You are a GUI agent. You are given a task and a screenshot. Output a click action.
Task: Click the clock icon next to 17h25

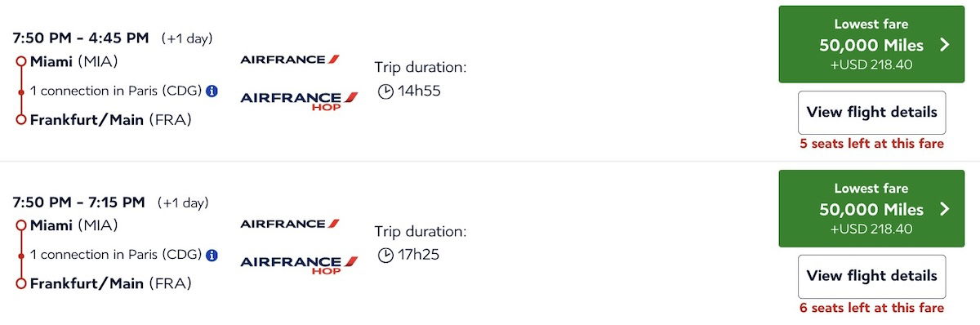385,255
